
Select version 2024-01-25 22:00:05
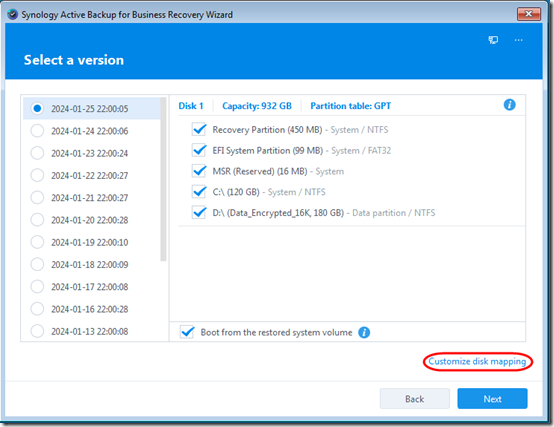(x=37, y=108)
